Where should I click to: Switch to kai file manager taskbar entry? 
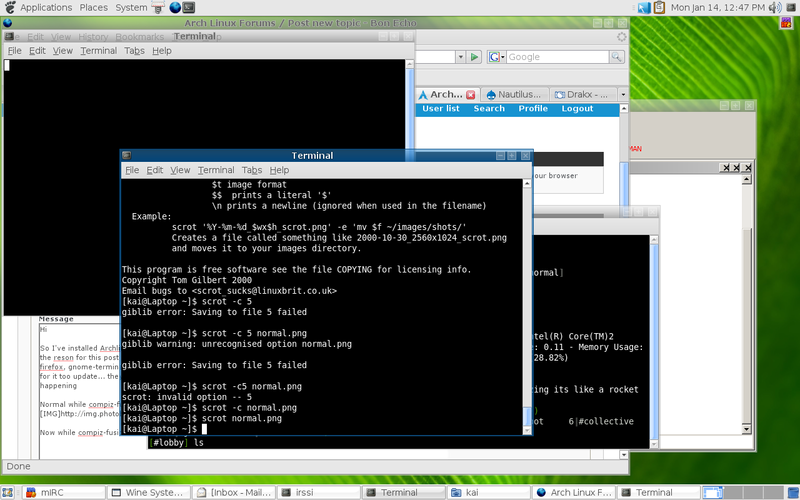pyautogui.click(x=488, y=492)
